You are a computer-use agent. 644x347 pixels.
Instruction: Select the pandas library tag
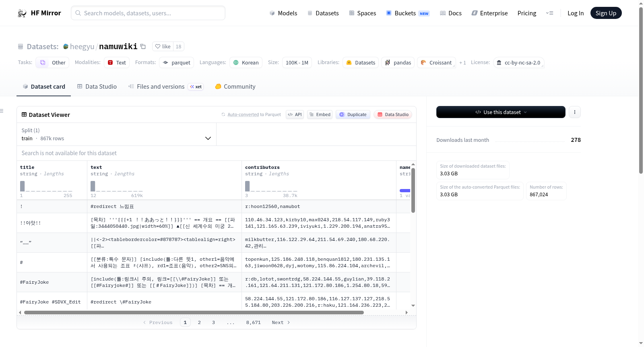point(398,62)
